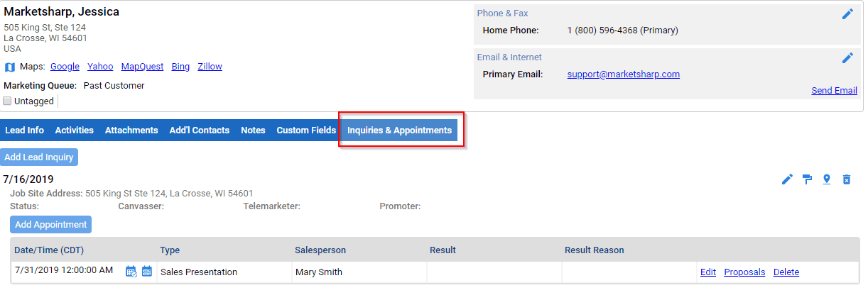
Task: Edit the Phone & Fax section pencil icon
Action: [847, 13]
